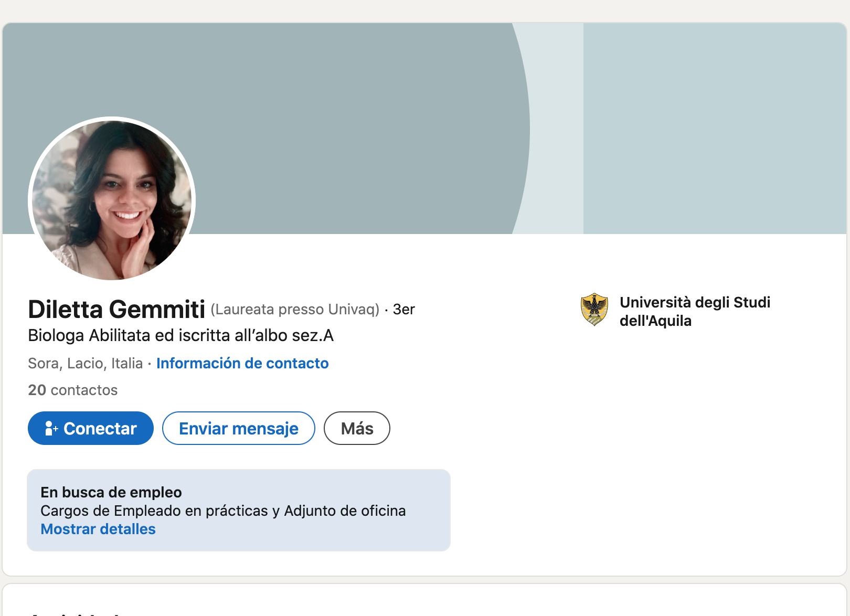Click the Enviar mensaje button
Image resolution: width=850 pixels, height=616 pixels.
(x=239, y=429)
